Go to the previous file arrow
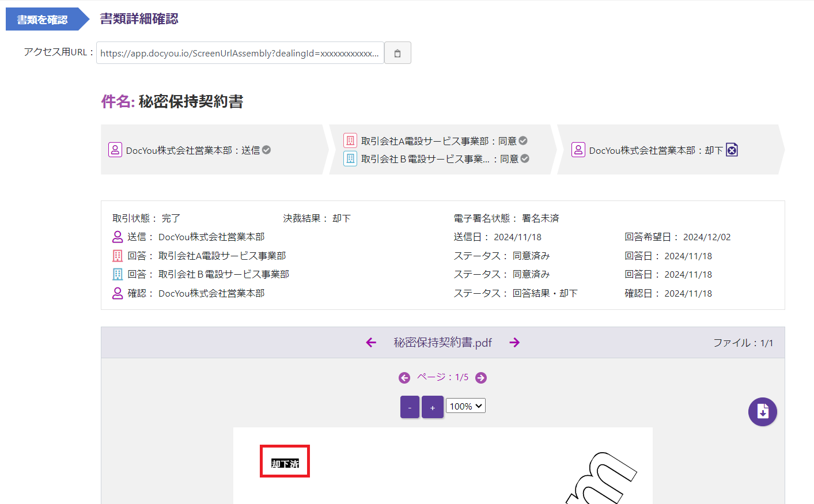The height and width of the screenshot is (504, 814). (371, 343)
